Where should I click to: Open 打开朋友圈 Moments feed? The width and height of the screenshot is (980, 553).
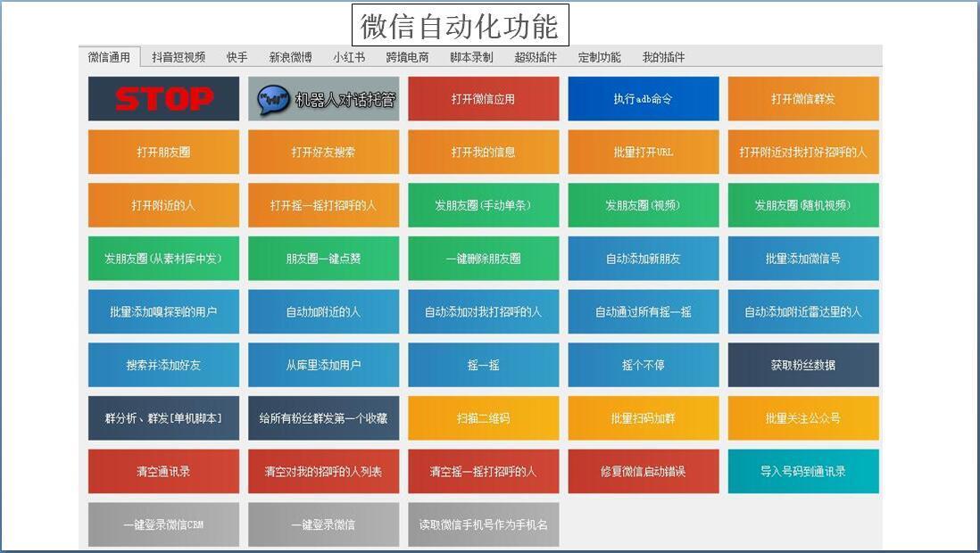(x=162, y=152)
